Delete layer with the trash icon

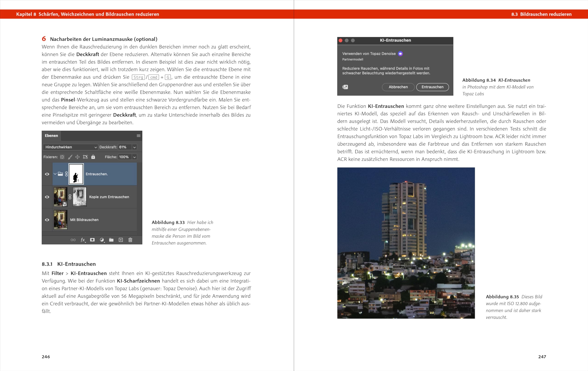(130, 240)
